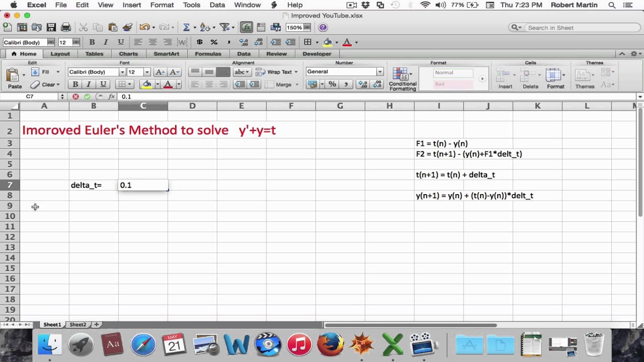644x362 pixels.
Task: Toggle Bold in the ribbon Font group
Action: 75,84
